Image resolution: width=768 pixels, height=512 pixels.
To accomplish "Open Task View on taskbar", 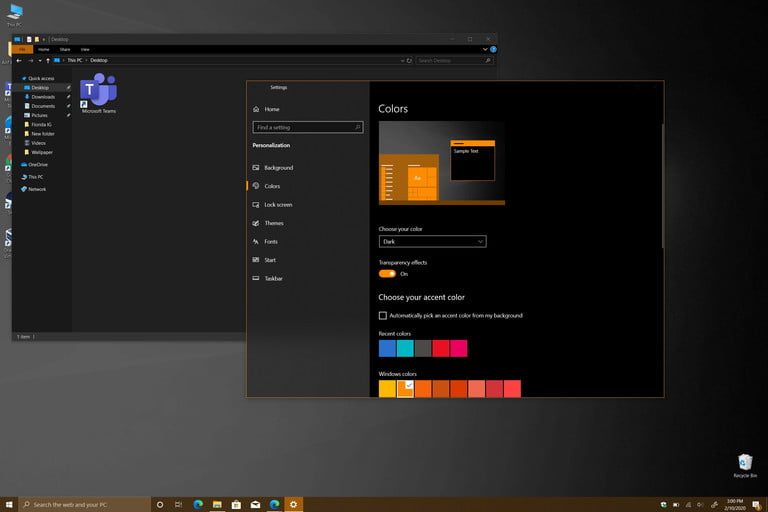I will (x=178, y=504).
